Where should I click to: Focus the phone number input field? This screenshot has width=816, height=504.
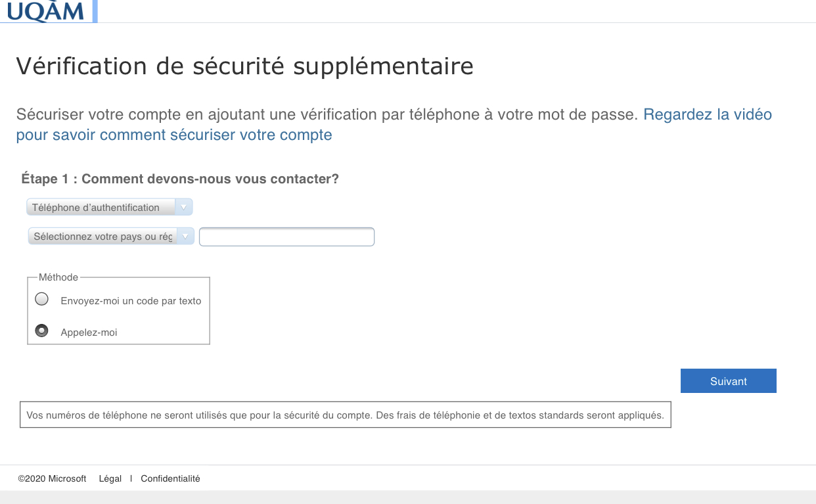click(x=286, y=237)
